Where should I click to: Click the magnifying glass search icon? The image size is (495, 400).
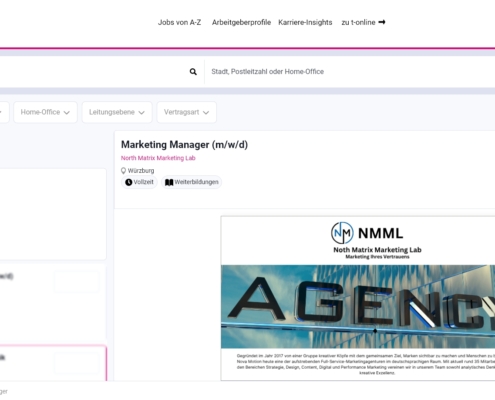[x=193, y=72]
